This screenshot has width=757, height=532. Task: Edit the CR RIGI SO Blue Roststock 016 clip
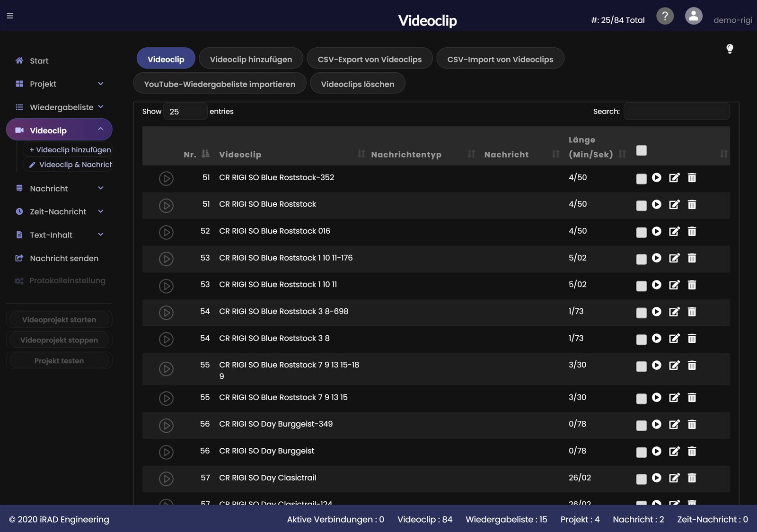(674, 231)
